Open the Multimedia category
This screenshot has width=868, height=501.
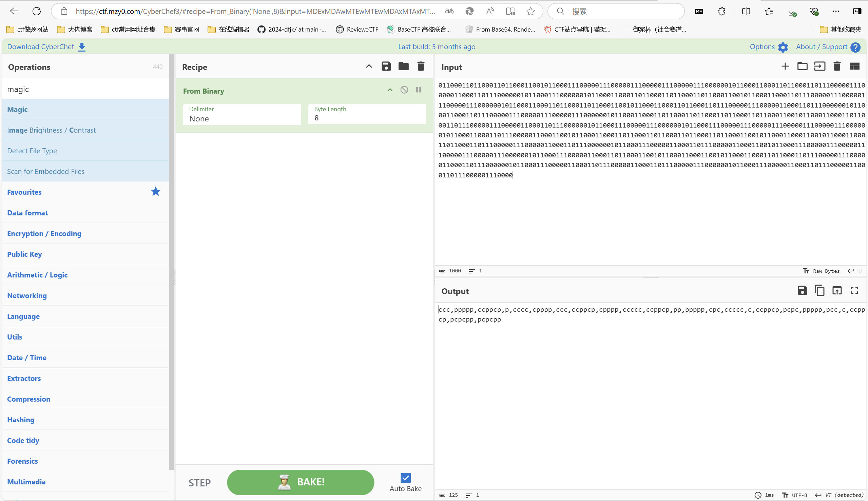coord(85,481)
